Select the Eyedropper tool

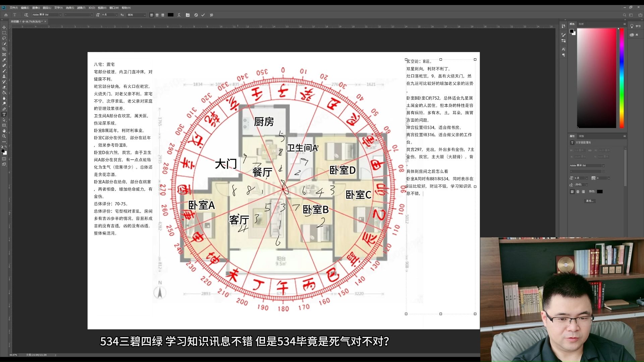point(4,60)
